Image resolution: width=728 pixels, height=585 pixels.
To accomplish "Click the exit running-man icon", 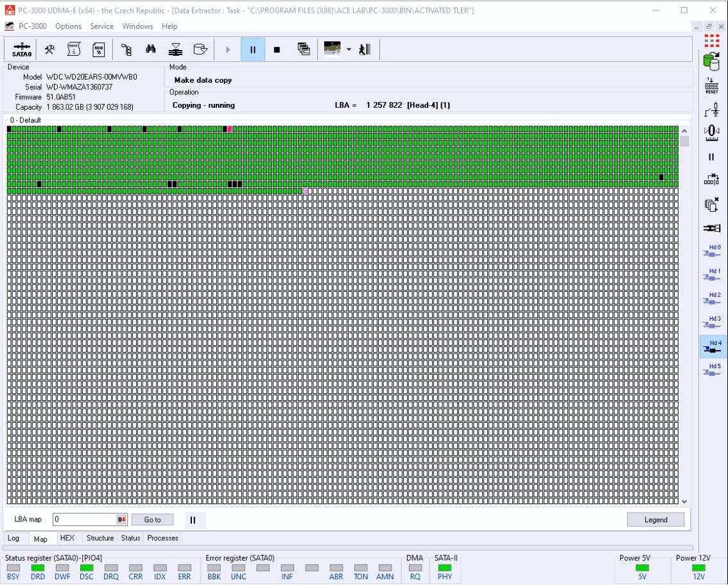I will pos(365,49).
